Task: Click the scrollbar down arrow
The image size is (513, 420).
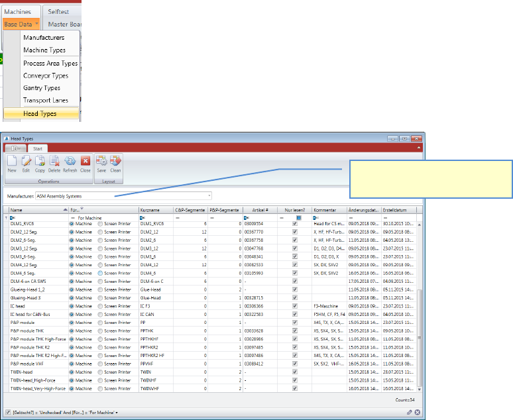Action: (420, 390)
